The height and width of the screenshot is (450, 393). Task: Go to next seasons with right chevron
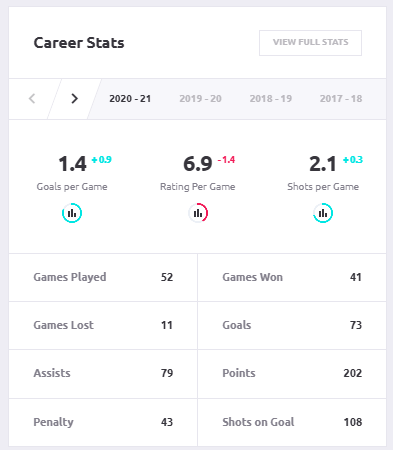(x=74, y=99)
